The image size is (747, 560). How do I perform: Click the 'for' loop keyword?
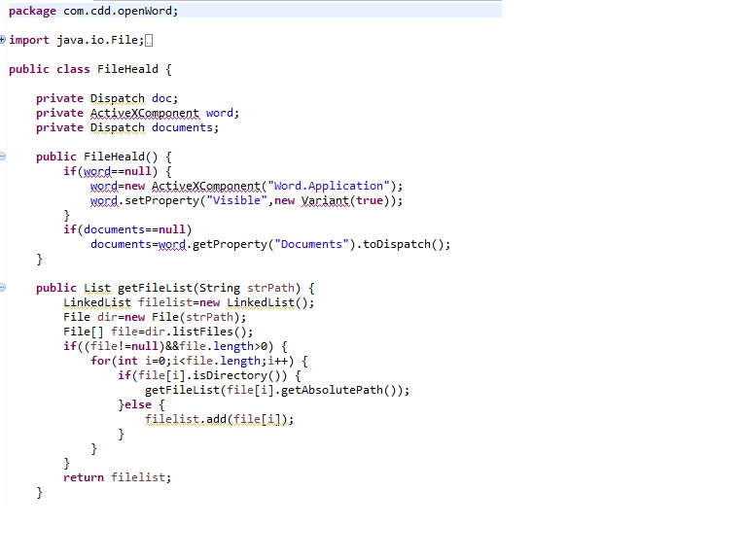(100, 361)
